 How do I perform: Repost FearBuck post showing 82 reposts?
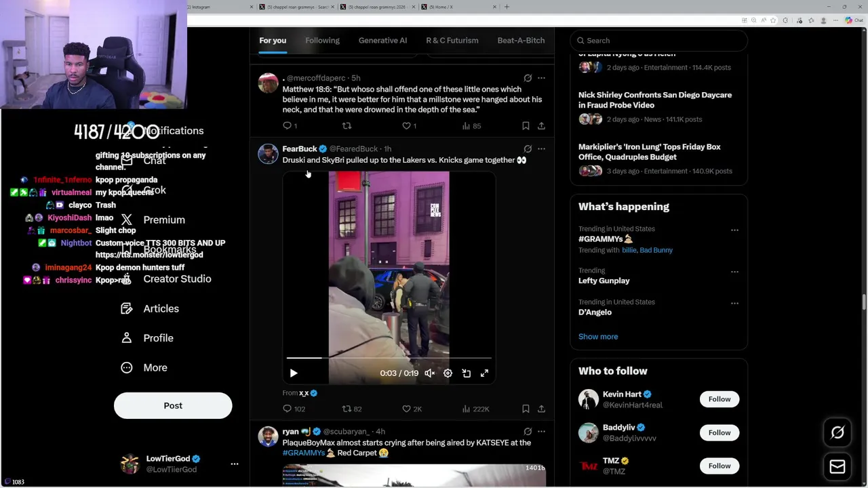tap(352, 409)
